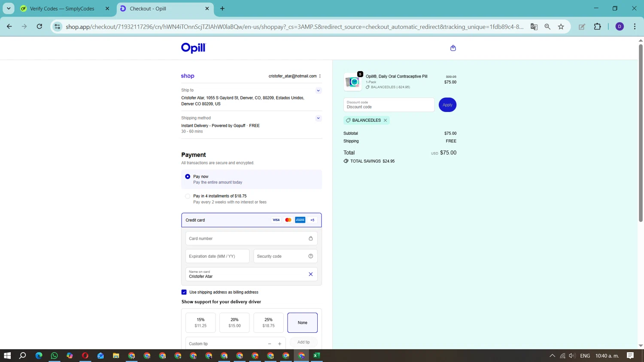
Task: Open the volume control in system tray
Action: 572,356
